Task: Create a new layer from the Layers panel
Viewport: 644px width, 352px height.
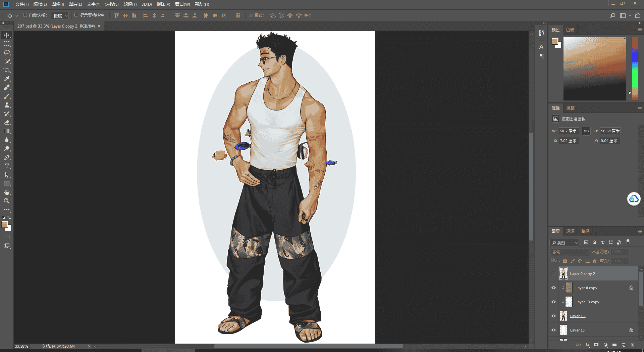Action: (623, 345)
